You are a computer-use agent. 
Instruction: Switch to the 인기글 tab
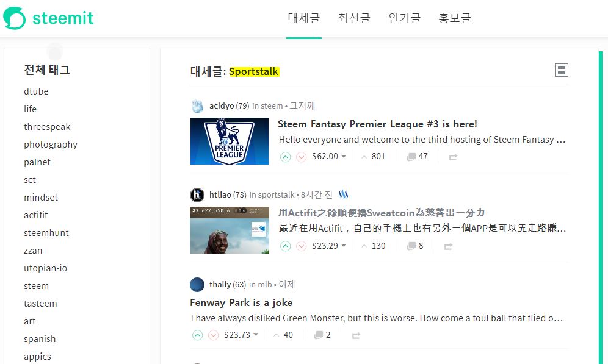[x=405, y=18]
